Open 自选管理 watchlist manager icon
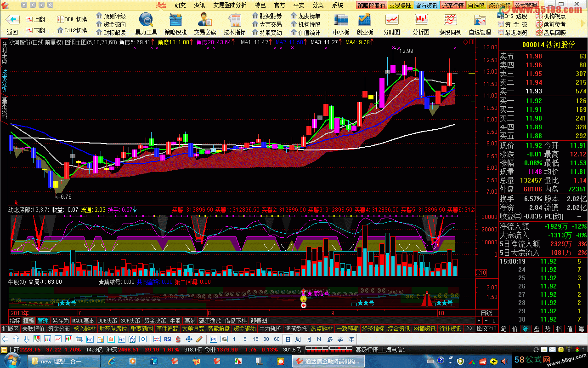The width and height of the screenshot is (588, 368). click(480, 20)
